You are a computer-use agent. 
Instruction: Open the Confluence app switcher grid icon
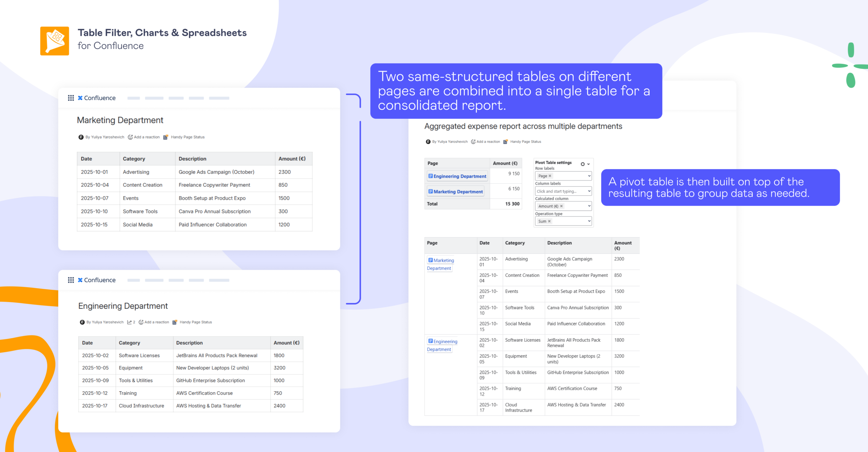click(71, 98)
